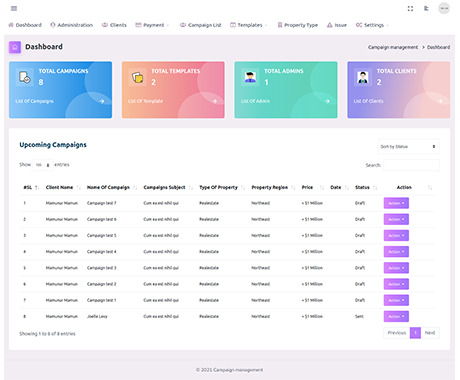Click the arrow on List Of Clients
Image resolution: width=460 pixels, height=380 pixels.
440,101
